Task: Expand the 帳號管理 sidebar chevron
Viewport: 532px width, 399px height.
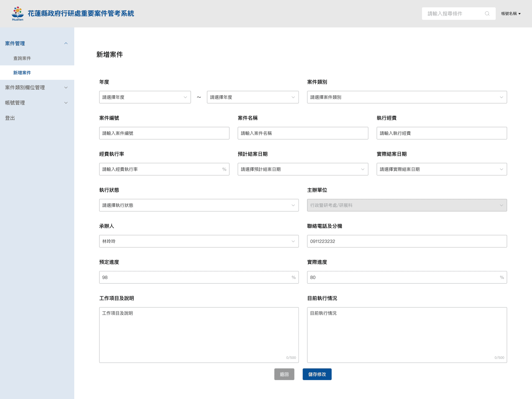Action: 66,103
